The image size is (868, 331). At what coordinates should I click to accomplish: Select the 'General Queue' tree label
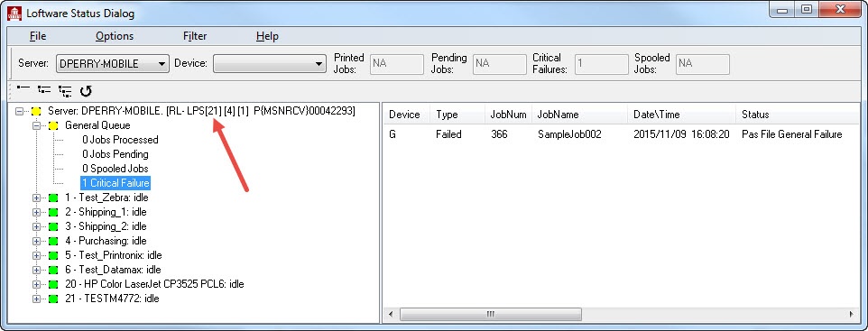(97, 125)
